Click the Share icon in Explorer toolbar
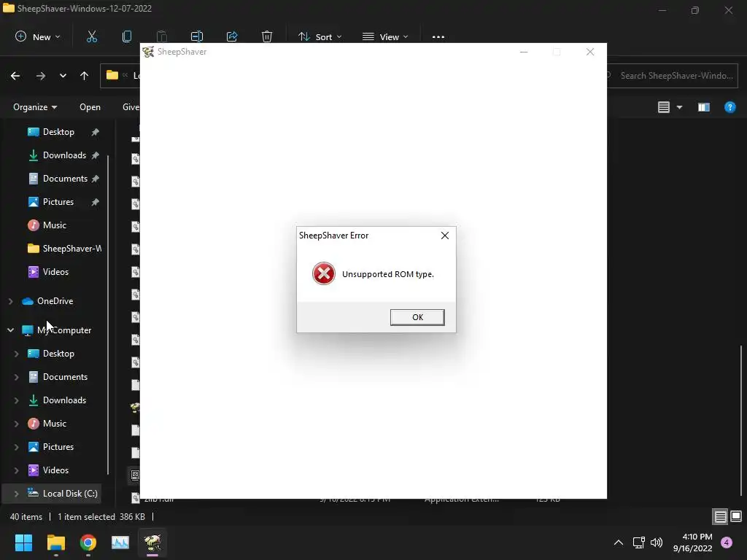Screen dimensions: 747x560 (232, 36)
